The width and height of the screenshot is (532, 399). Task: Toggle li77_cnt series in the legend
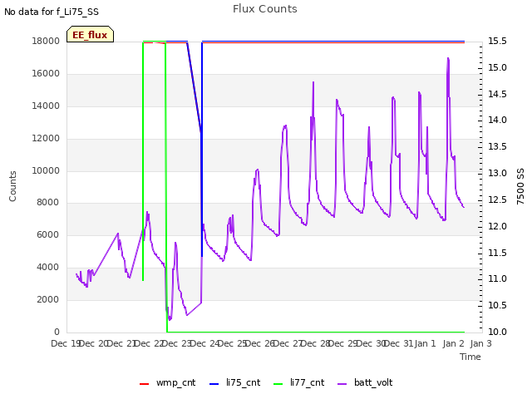(x=299, y=382)
